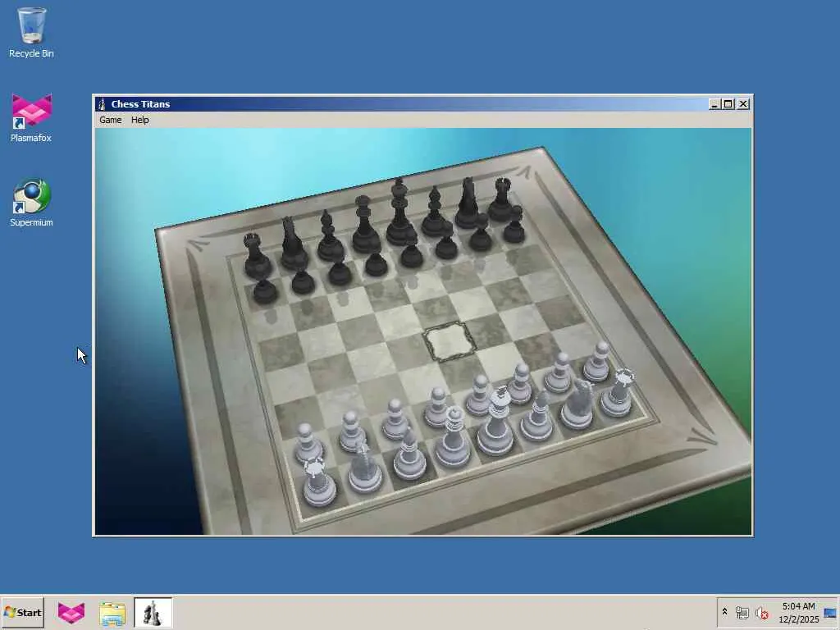
Task: Minimize the Chess Titans window
Action: coord(714,104)
